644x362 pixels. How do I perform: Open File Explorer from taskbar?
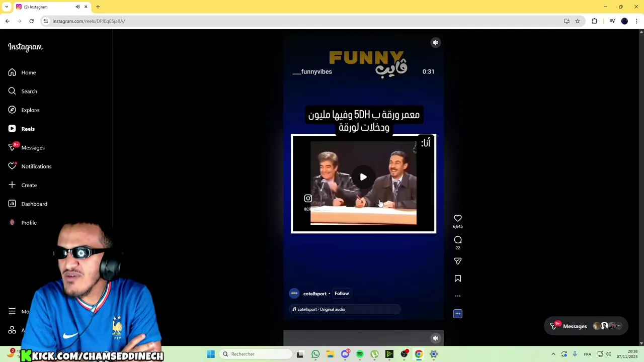(x=330, y=354)
